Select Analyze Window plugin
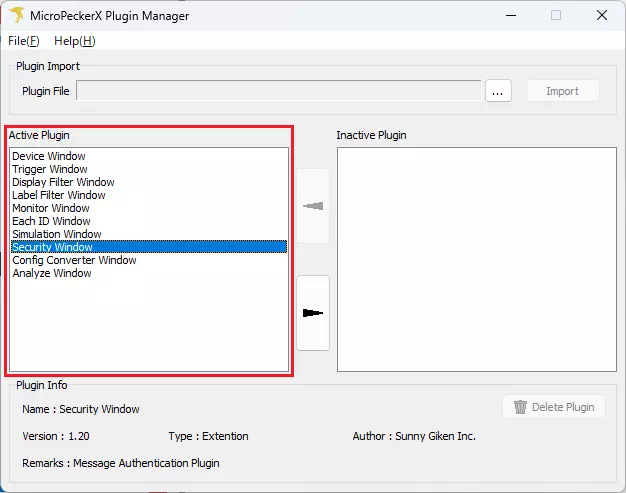Image resolution: width=626 pixels, height=493 pixels. point(149,273)
